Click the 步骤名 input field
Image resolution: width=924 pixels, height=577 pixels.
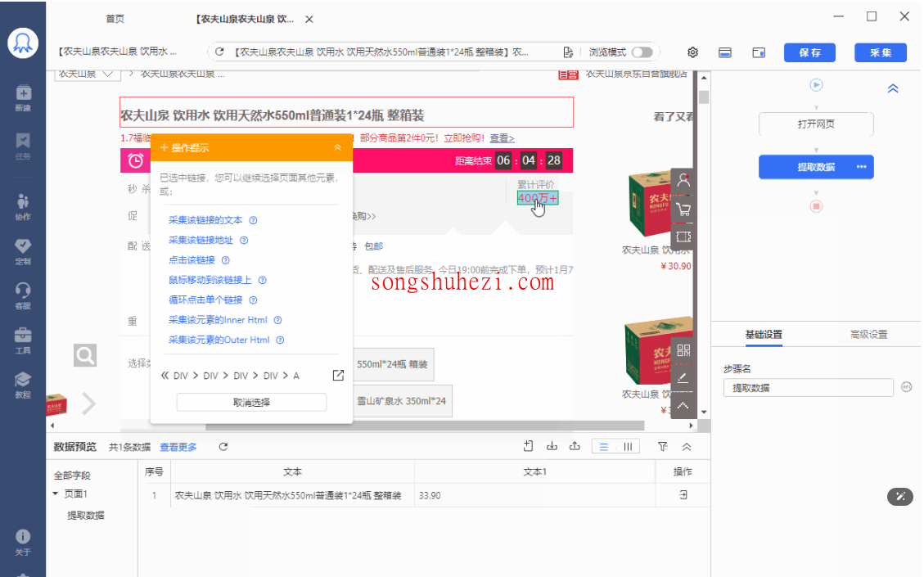click(x=808, y=388)
